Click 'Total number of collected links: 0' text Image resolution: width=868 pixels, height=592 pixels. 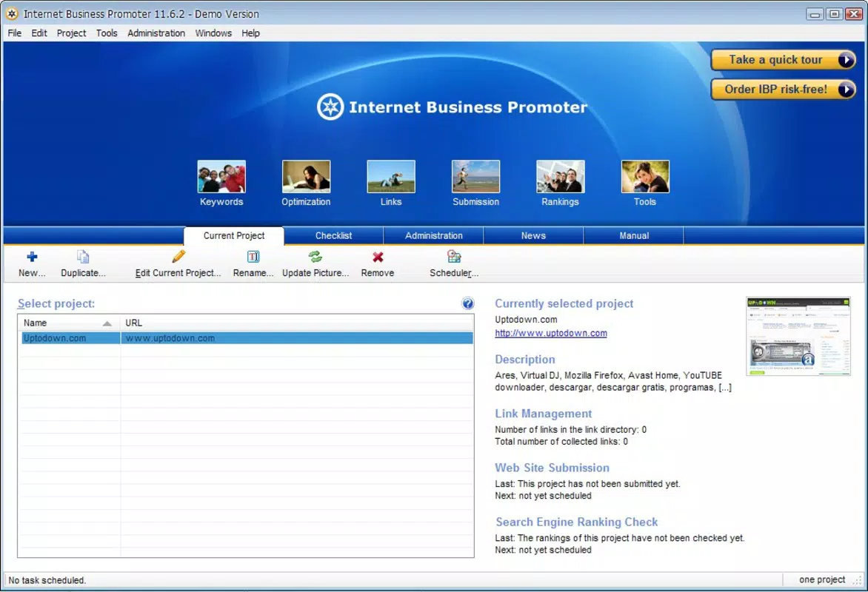click(x=561, y=442)
